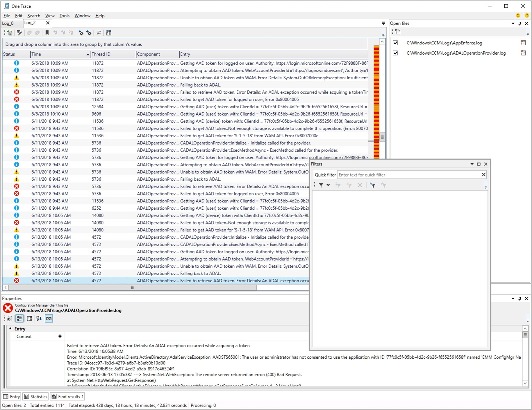Uncheck the AppEnforce.log file
The image size is (532, 410).
pyautogui.click(x=395, y=43)
